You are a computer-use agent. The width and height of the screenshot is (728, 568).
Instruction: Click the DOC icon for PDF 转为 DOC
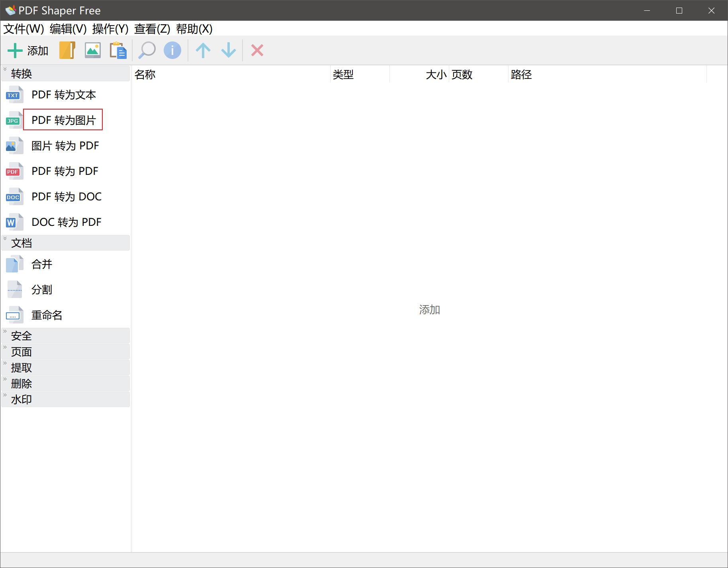click(x=14, y=197)
